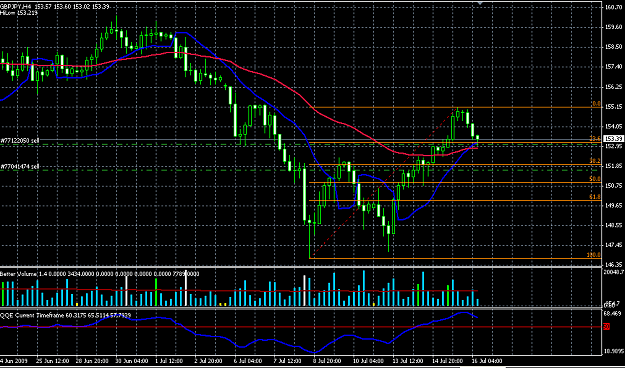The image size is (625, 368).
Task: Click the 146.35 price scale value
Action: [x=614, y=264]
